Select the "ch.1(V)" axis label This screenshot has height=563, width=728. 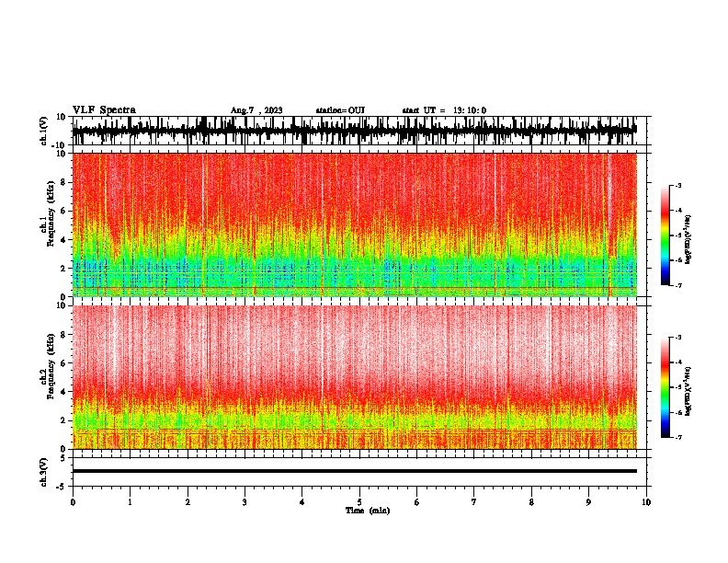click(44, 131)
